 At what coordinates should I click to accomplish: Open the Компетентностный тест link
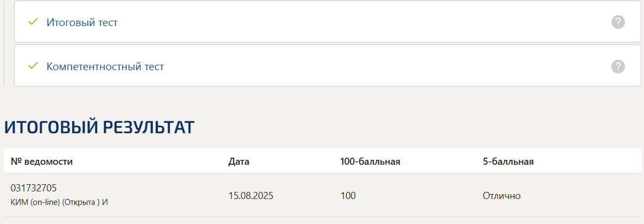click(105, 66)
